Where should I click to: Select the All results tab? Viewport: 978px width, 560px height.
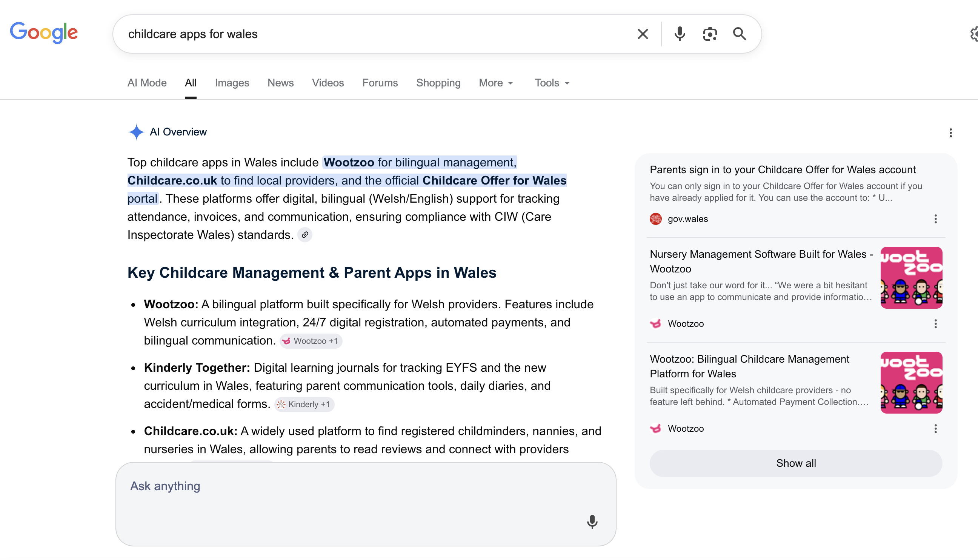pos(191,83)
